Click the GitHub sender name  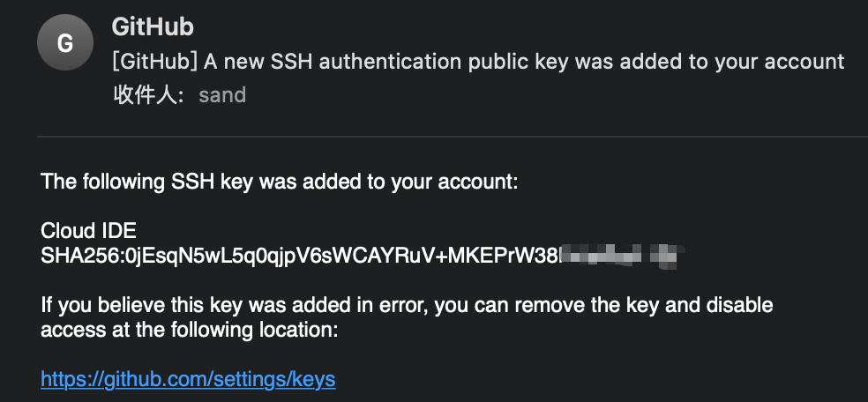[x=153, y=26]
